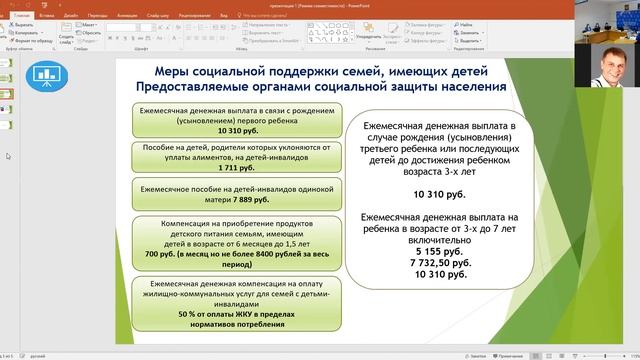
Task: Open the Slide Show (Слайд-шоу) tab
Action: 158,16
